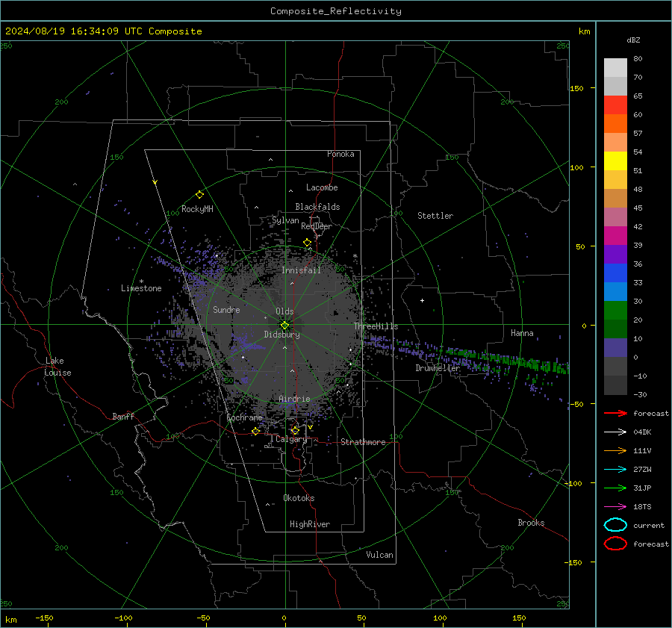The image size is (672, 628).
Task: Click the cyan 27ZW arrow icon
Action: coord(615,470)
